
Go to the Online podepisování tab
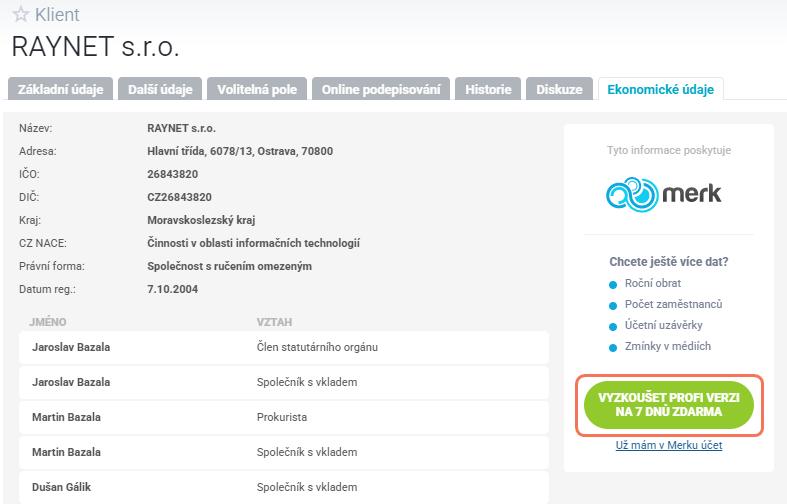tap(381, 89)
